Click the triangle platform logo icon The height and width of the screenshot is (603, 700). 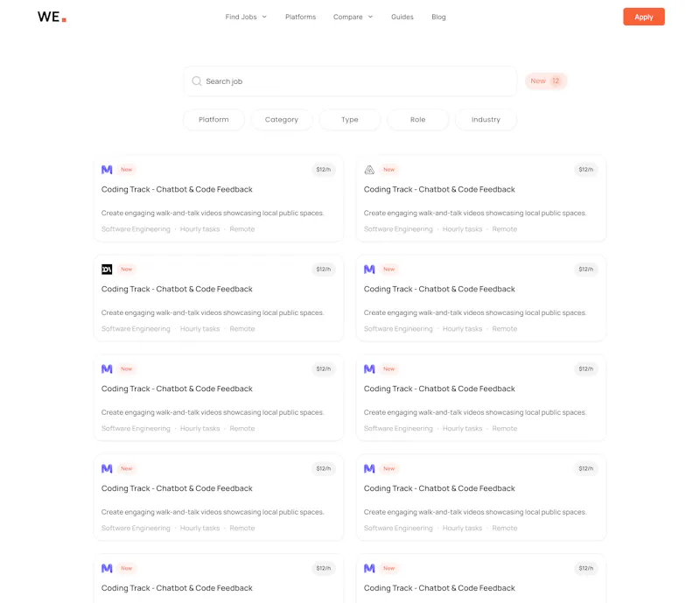tap(369, 170)
